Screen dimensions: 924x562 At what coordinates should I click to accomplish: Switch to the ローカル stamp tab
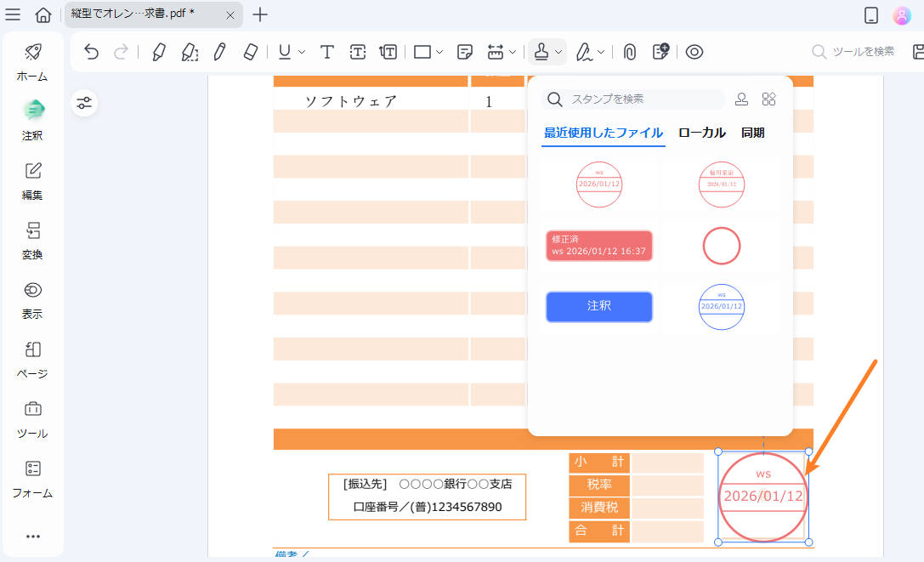[x=701, y=133]
